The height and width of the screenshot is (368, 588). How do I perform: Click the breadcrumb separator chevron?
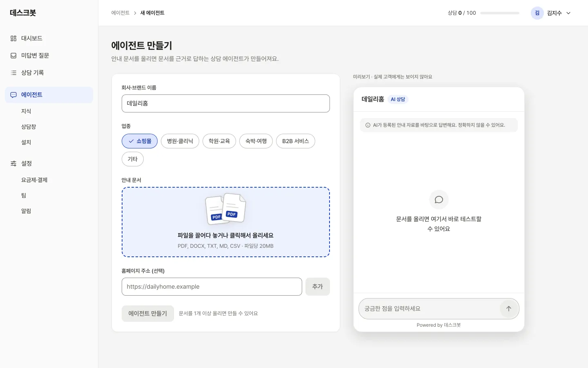click(x=135, y=13)
